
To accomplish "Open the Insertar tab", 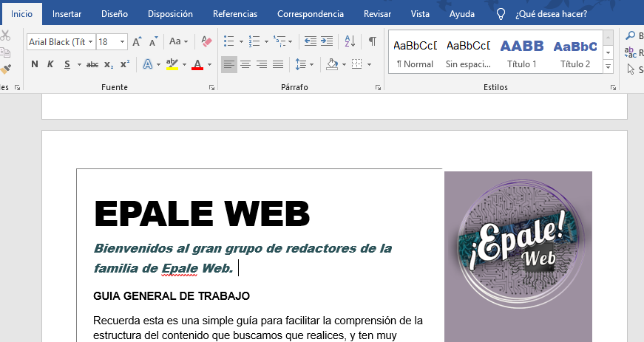I will coord(67,14).
